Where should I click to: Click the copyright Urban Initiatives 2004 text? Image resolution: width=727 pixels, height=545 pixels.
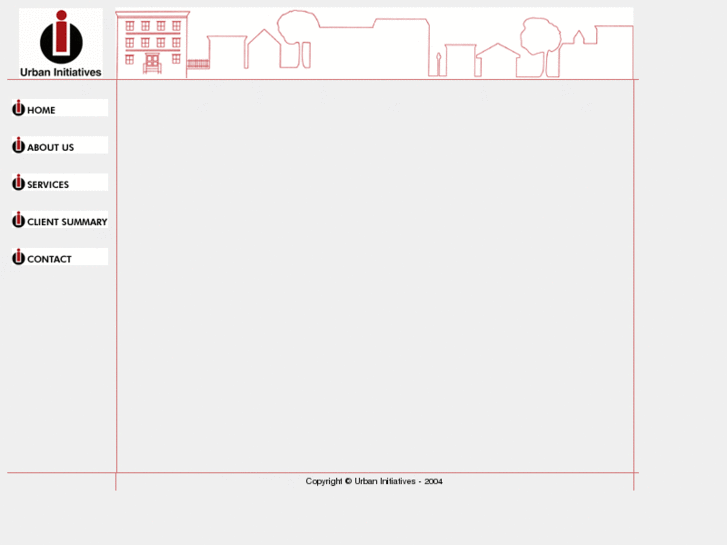tap(374, 481)
